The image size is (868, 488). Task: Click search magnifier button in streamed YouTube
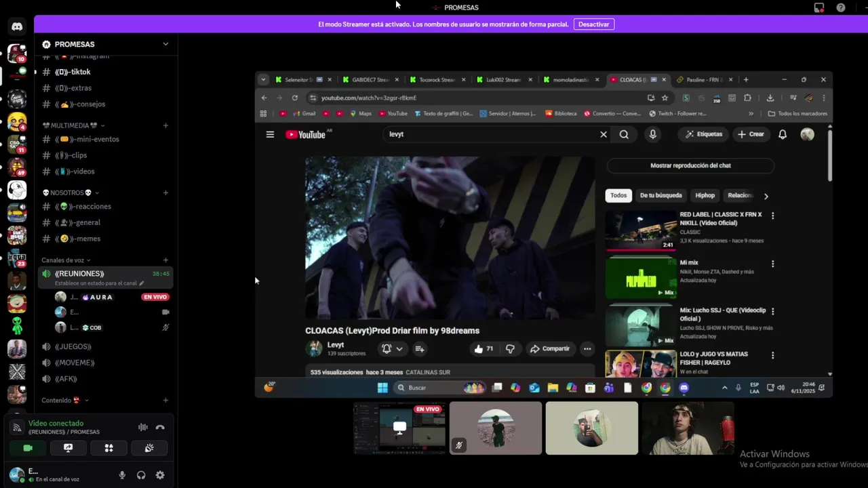(624, 134)
